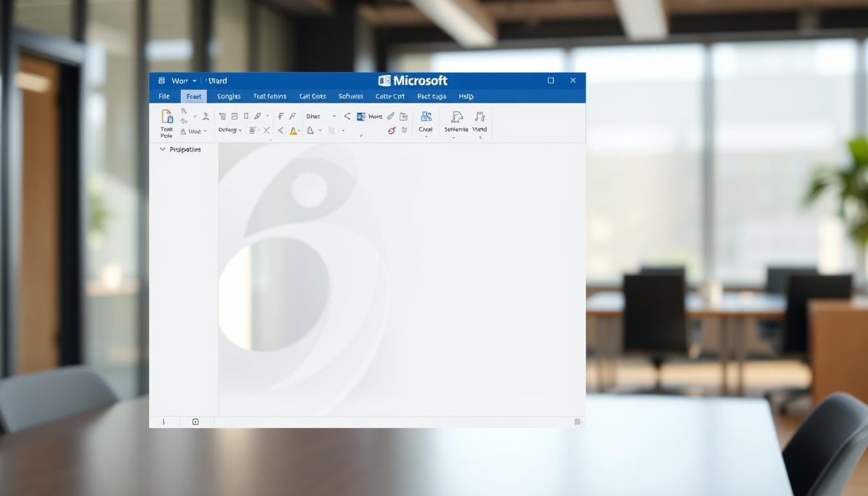
Task: Expand the Wor dropdown in title bar
Action: tap(194, 81)
